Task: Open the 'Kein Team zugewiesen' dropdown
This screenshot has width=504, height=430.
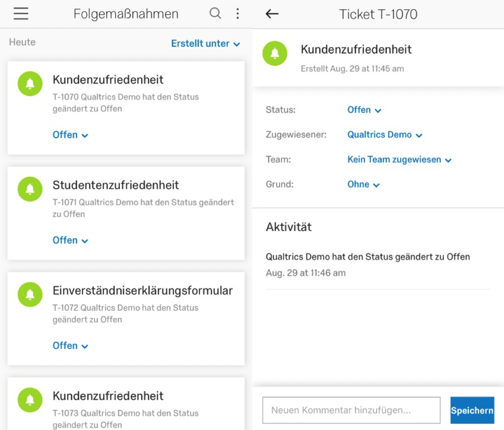Action: [399, 160]
